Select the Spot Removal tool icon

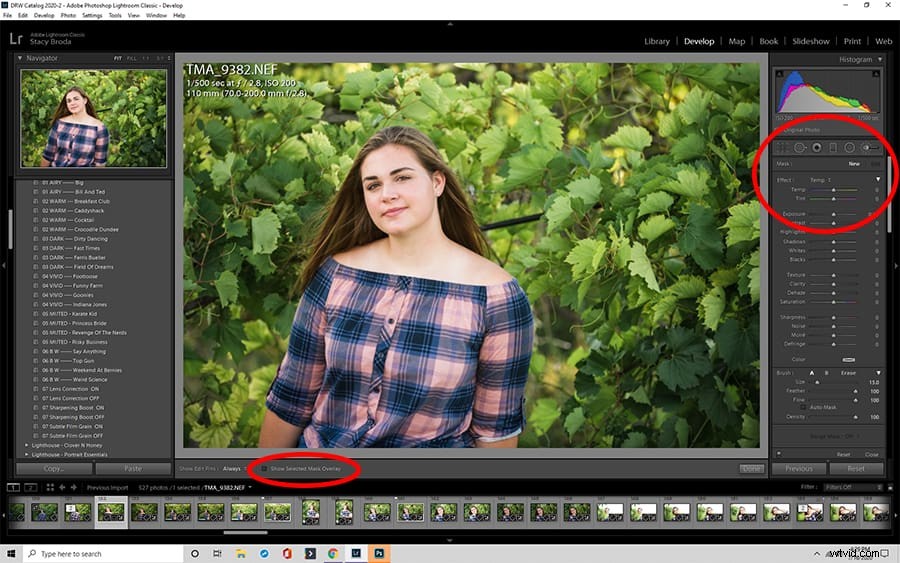(x=799, y=148)
